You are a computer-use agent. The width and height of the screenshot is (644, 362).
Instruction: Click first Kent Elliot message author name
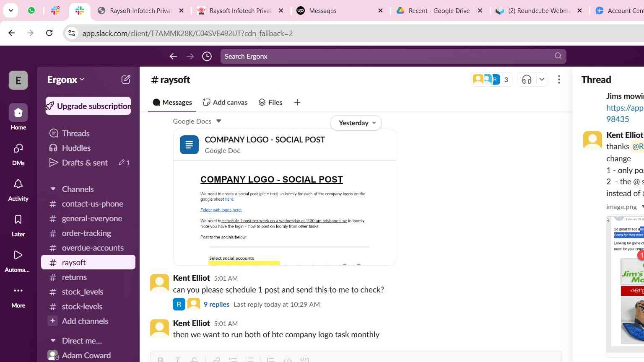click(191, 278)
